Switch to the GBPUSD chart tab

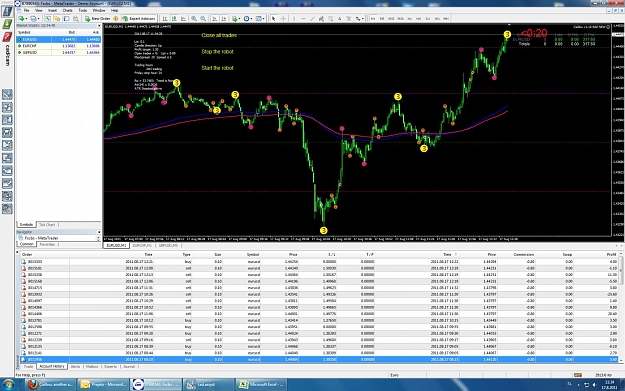pyautogui.click(x=169, y=246)
